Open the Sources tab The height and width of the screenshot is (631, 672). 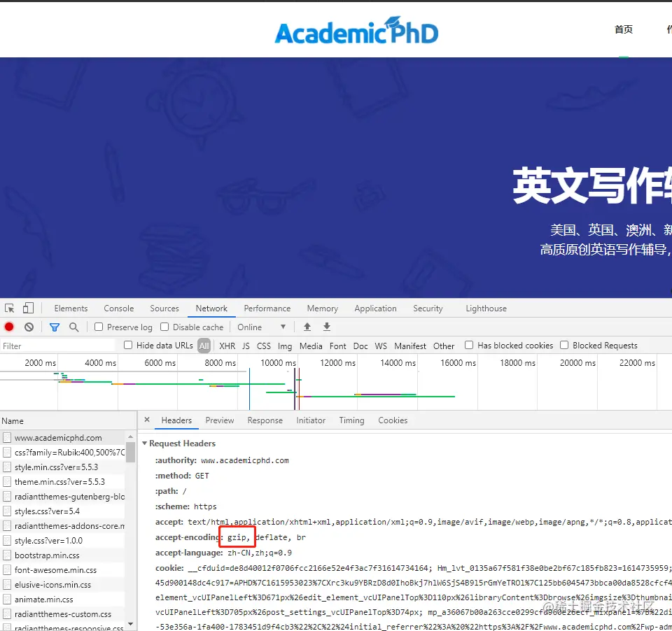click(x=164, y=309)
